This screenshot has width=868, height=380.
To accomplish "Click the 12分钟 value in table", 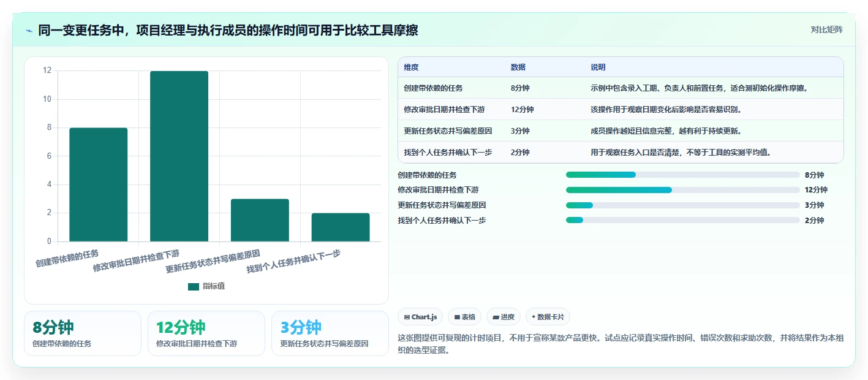I will point(522,110).
